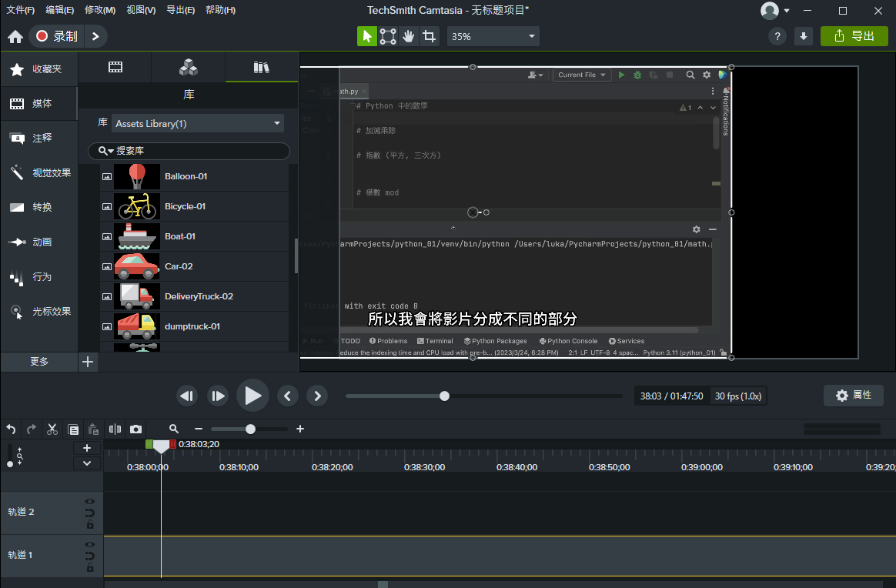
Task: Click the Undo arrow in timeline toolbar
Action: (11, 429)
